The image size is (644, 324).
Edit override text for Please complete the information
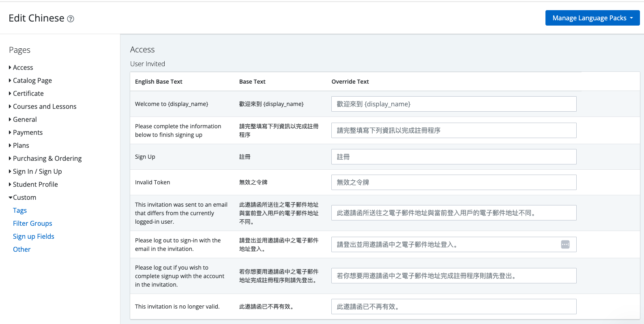(454, 130)
